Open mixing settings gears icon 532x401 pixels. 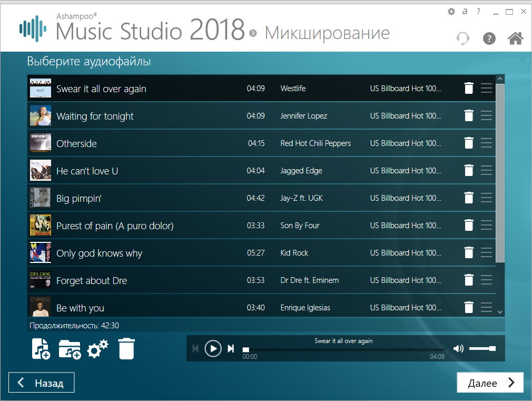click(97, 349)
